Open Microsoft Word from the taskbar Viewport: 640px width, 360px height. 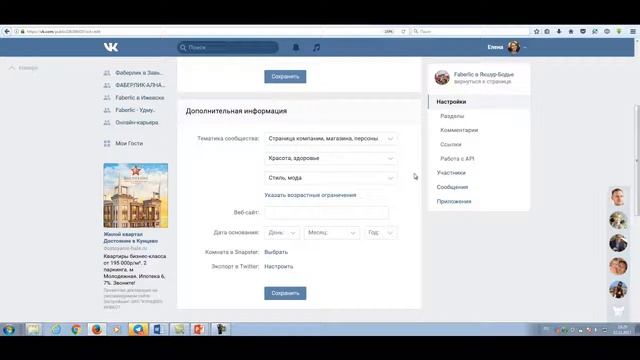point(158,329)
